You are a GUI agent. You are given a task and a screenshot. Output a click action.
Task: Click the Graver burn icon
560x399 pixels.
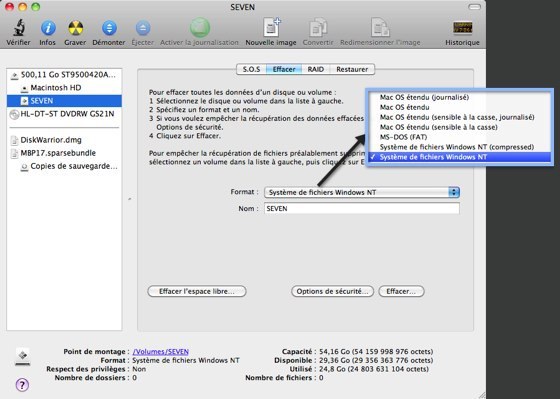[75, 28]
